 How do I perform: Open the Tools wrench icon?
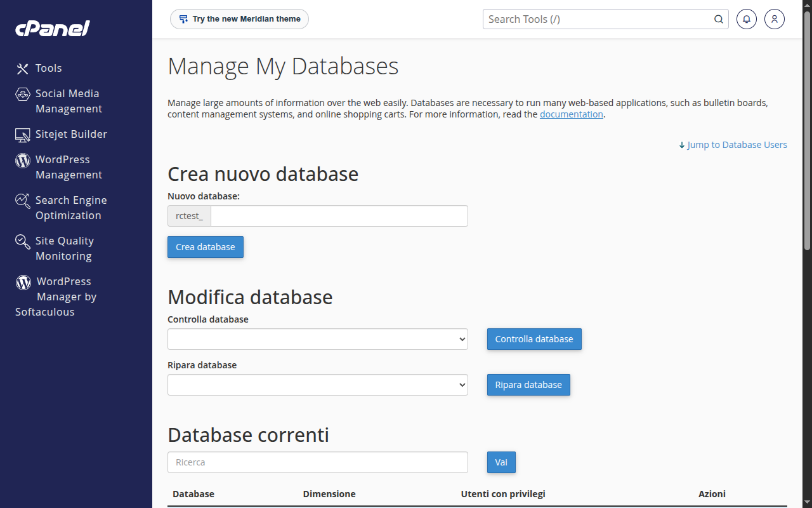[x=23, y=69]
